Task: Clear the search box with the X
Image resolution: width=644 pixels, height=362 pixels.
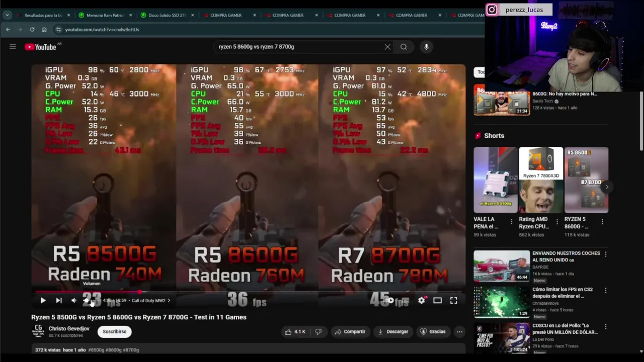Action: [x=387, y=47]
